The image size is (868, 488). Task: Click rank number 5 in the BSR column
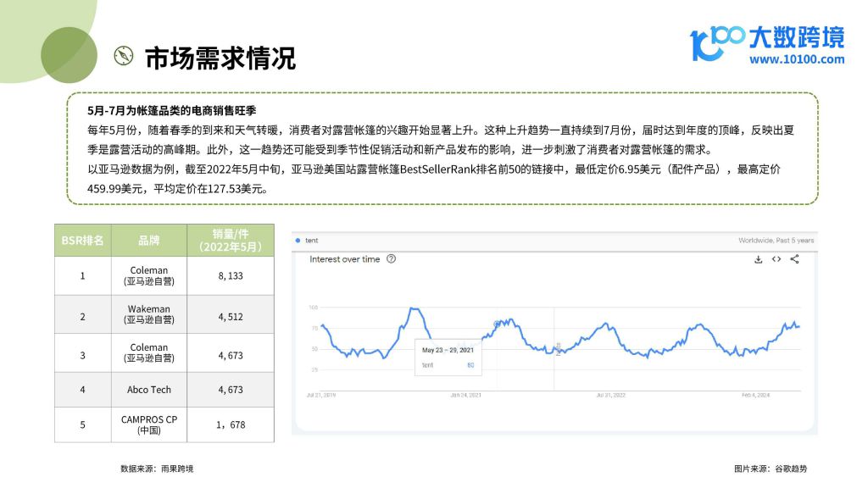tap(82, 425)
